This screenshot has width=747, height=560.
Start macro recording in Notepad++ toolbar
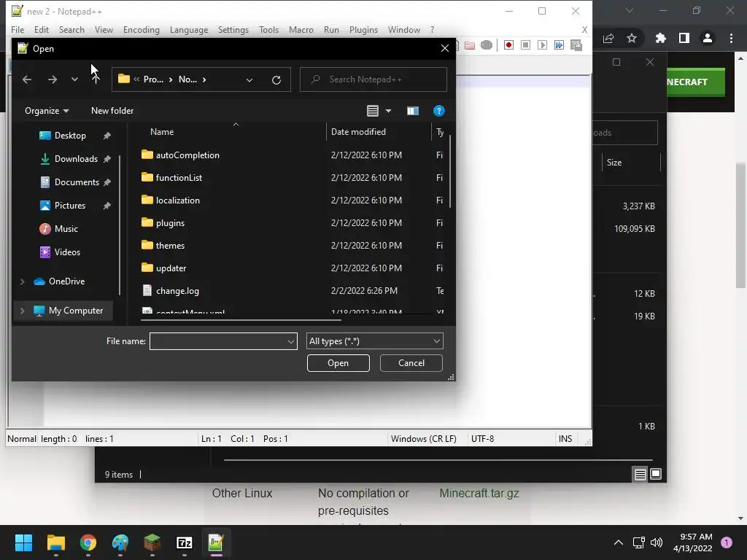508,44
